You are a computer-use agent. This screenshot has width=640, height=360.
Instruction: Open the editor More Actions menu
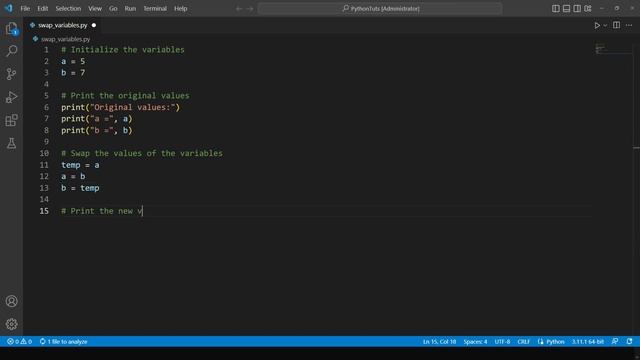point(629,25)
